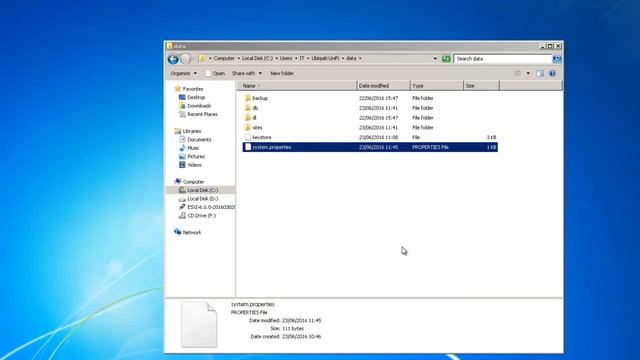Screen dimensions: 640x360
Task: Select Local Disk (D:) in sidebar
Action: (202, 199)
